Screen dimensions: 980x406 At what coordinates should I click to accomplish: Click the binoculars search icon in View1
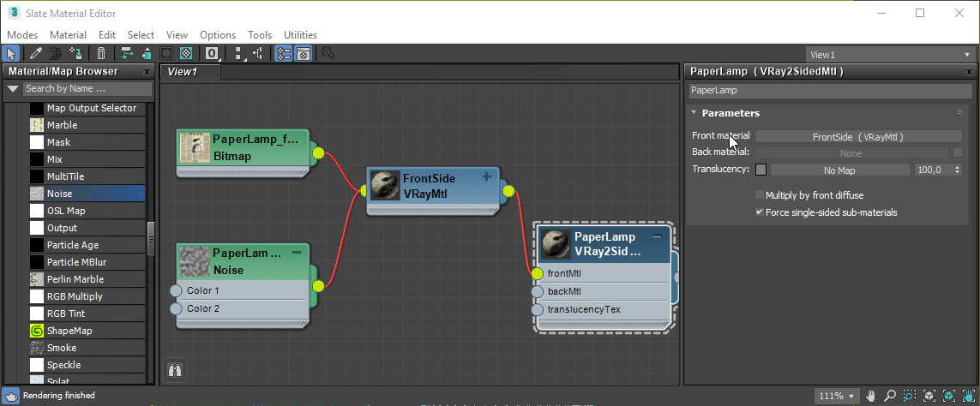coord(175,370)
